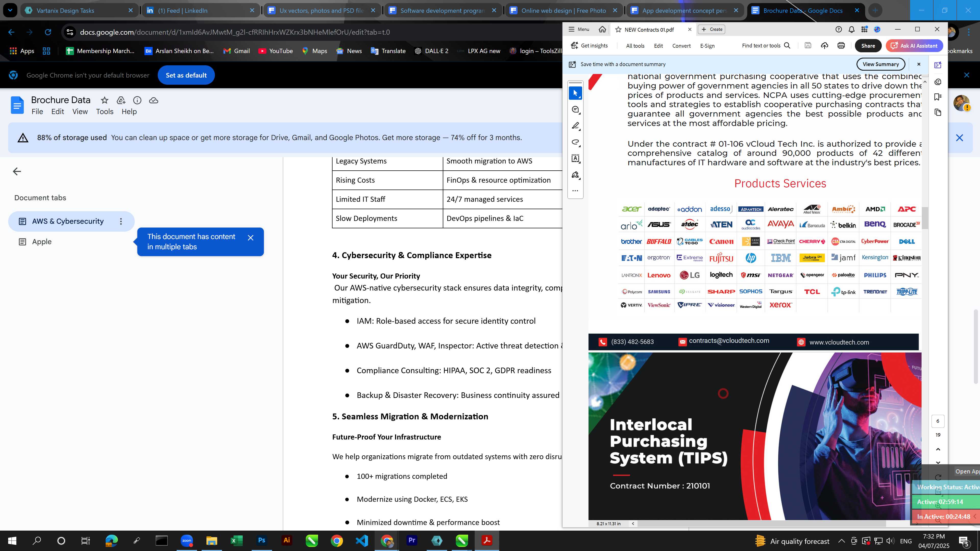
Task: Go to next page in Acrobat
Action: pos(938,463)
